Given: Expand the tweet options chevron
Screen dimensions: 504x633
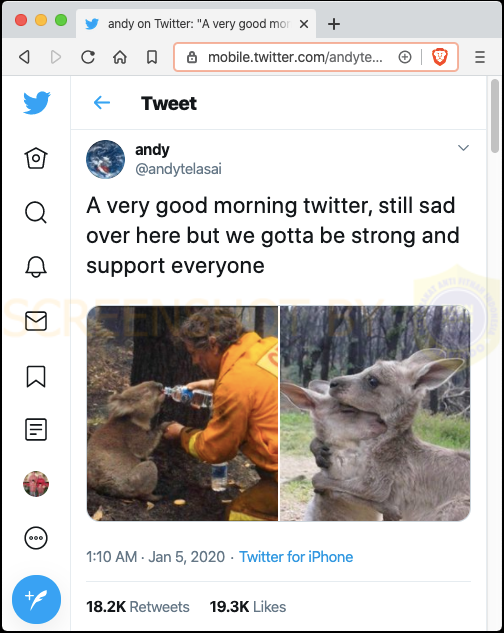Looking at the screenshot, I should [x=463, y=148].
